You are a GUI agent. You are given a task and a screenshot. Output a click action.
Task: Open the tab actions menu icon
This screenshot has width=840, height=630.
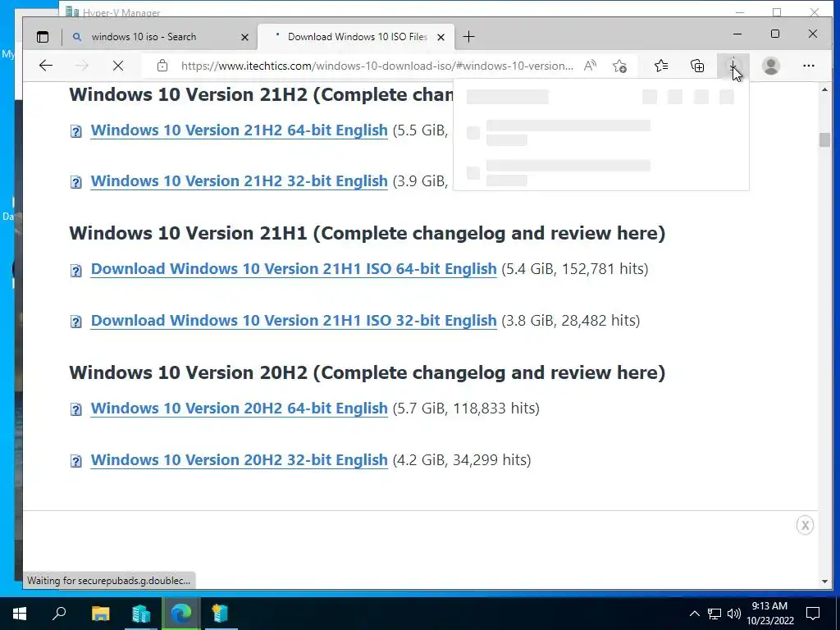coord(43,37)
